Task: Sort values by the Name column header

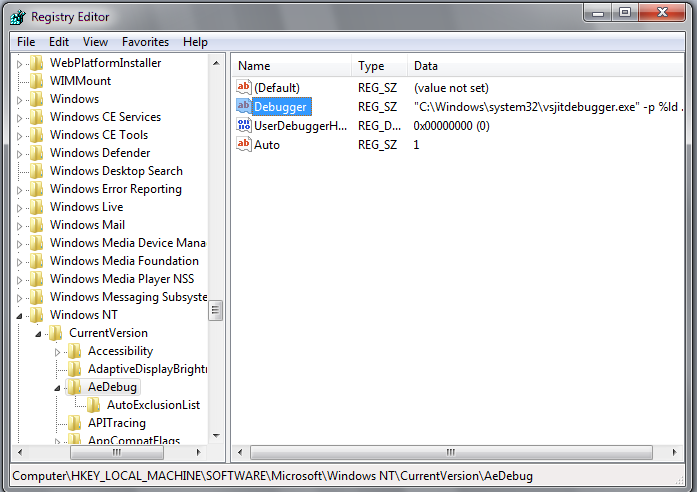Action: coord(292,66)
